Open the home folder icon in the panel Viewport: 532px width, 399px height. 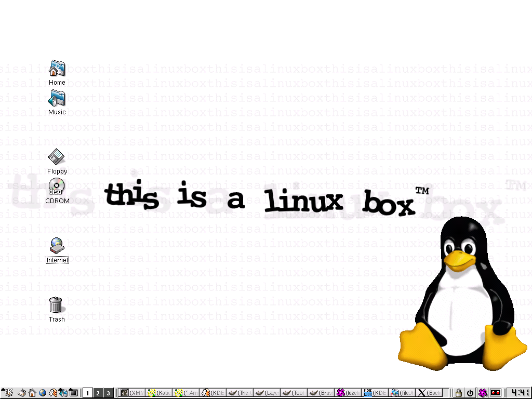[32, 393]
